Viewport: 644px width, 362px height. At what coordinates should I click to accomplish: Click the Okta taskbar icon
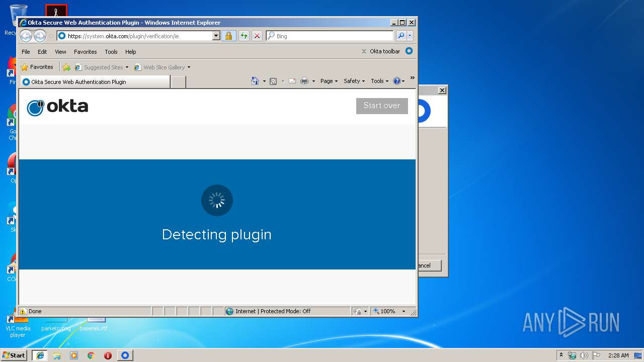click(125, 355)
